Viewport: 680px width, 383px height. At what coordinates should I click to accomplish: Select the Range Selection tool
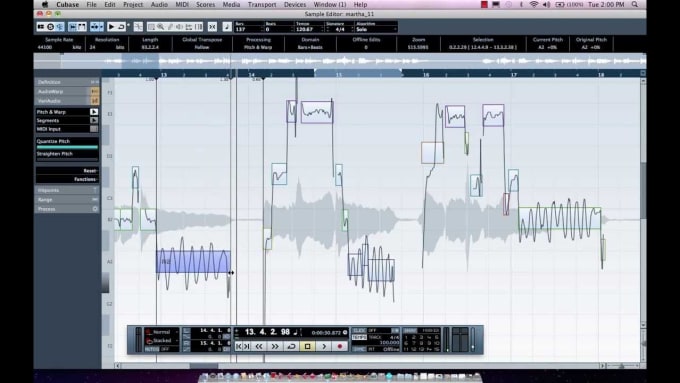(151, 27)
